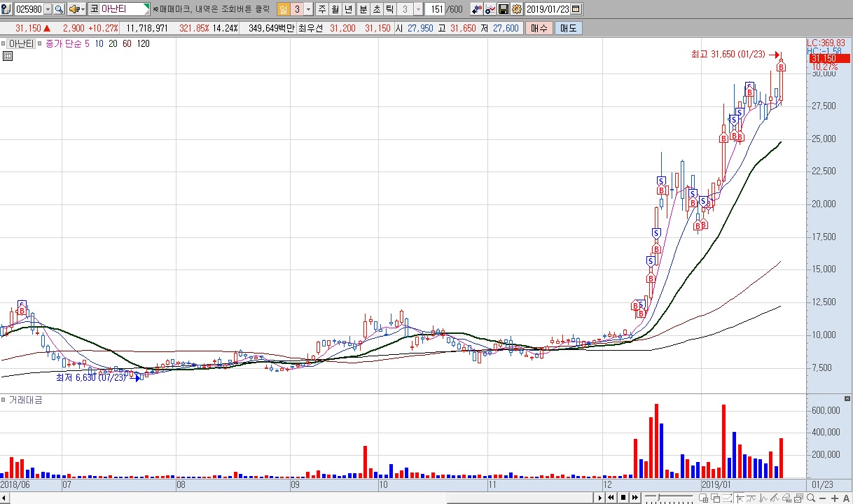Switch to weekly (주) chart period
The height and width of the screenshot is (504, 853).
tap(321, 9)
